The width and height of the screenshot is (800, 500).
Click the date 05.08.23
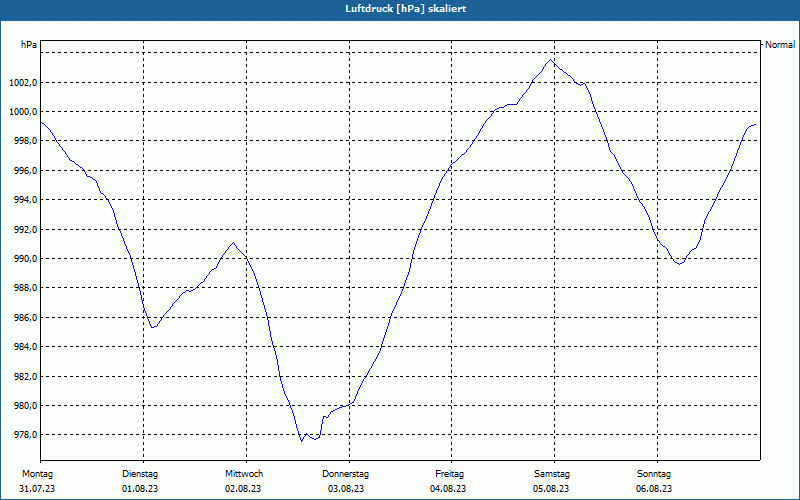click(551, 489)
